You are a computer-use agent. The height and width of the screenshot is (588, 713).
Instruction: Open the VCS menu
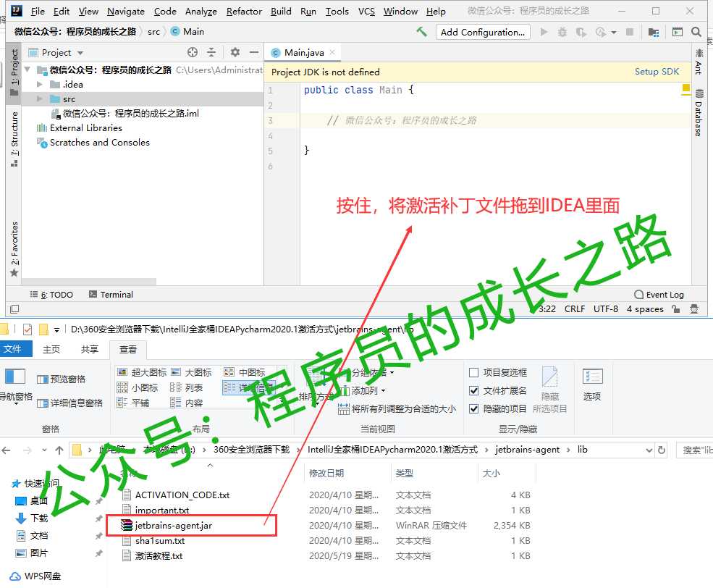(x=366, y=12)
